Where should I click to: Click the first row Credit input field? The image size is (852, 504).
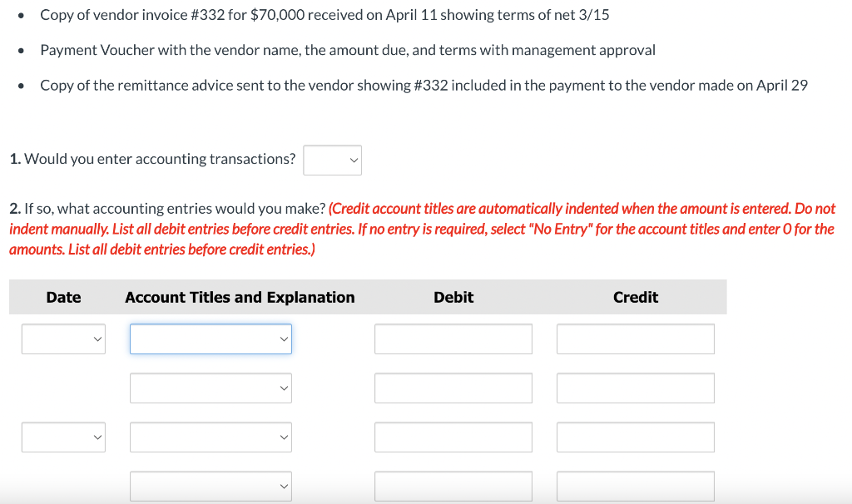click(x=635, y=338)
